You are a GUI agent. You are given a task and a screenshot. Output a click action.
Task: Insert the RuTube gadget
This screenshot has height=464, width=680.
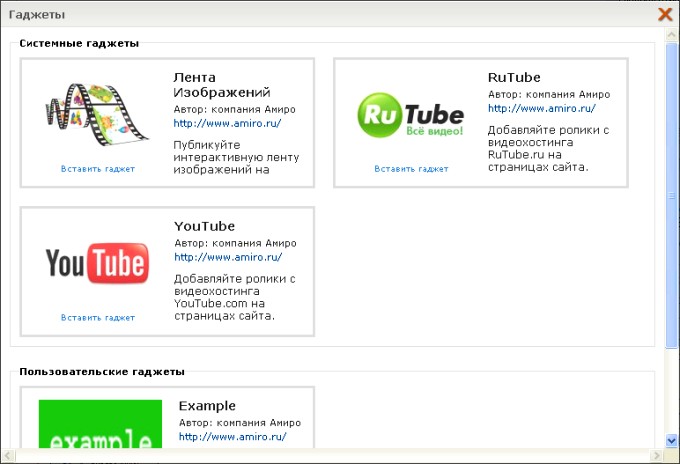coord(411,169)
